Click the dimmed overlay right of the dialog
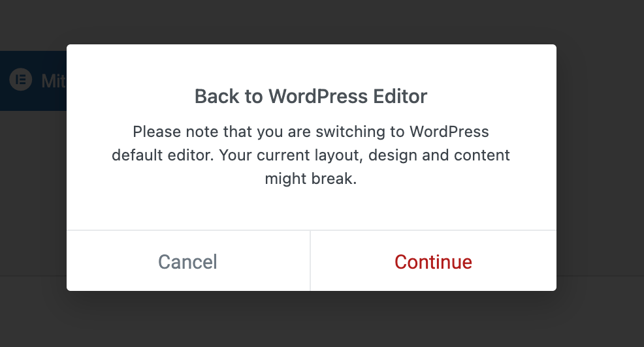This screenshot has height=347, width=644. (600, 170)
